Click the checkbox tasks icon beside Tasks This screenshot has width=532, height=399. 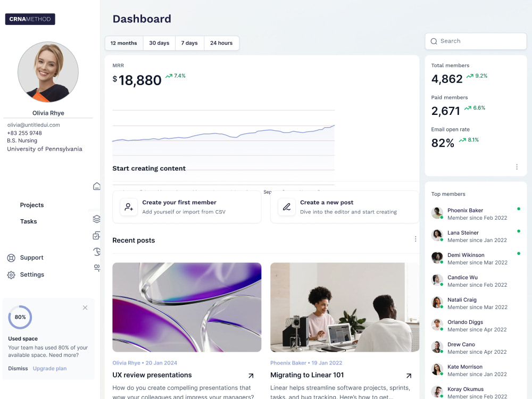click(97, 236)
